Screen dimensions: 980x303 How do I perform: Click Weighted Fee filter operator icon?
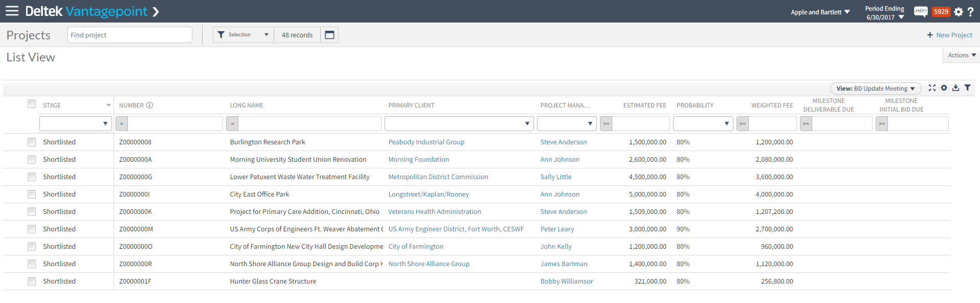(x=743, y=123)
